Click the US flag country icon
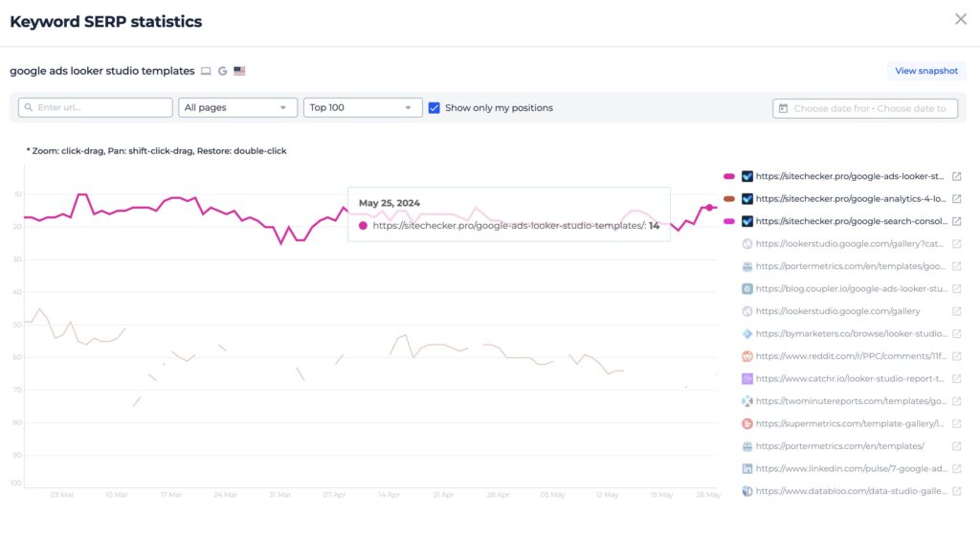Screen dimensions: 980x539 (239, 71)
